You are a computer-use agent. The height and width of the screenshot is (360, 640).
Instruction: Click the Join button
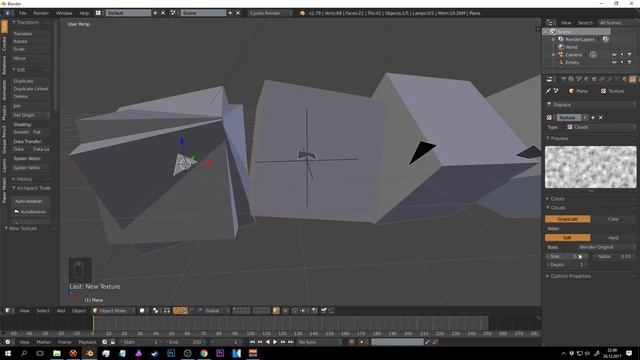(x=31, y=106)
